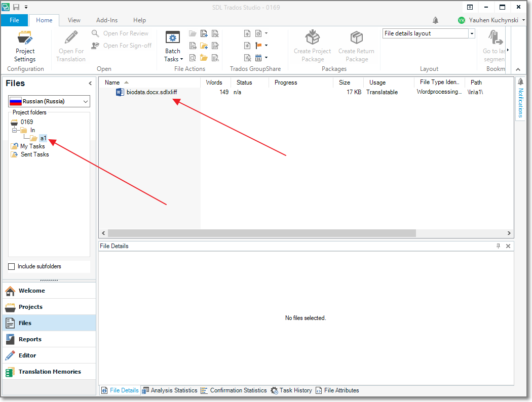Click horizontal scrollbar in file list
The width and height of the screenshot is (532, 402).
(261, 233)
